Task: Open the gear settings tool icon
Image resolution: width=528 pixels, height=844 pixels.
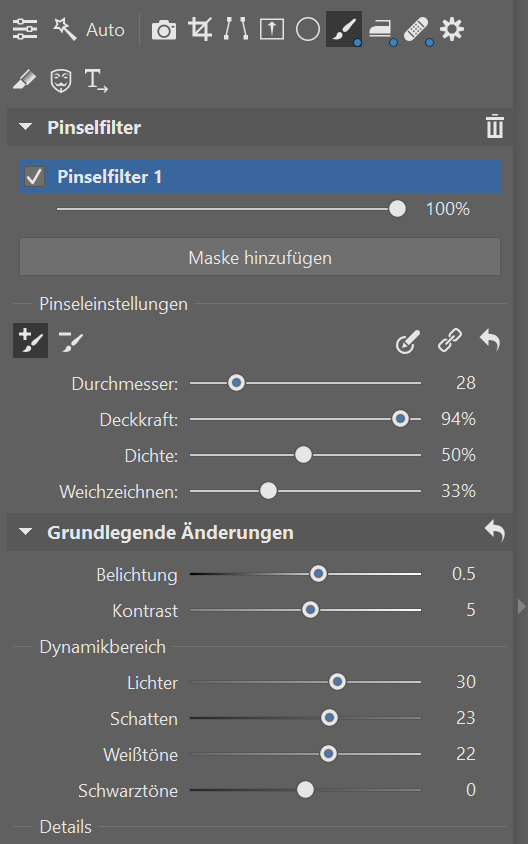Action: 452,29
